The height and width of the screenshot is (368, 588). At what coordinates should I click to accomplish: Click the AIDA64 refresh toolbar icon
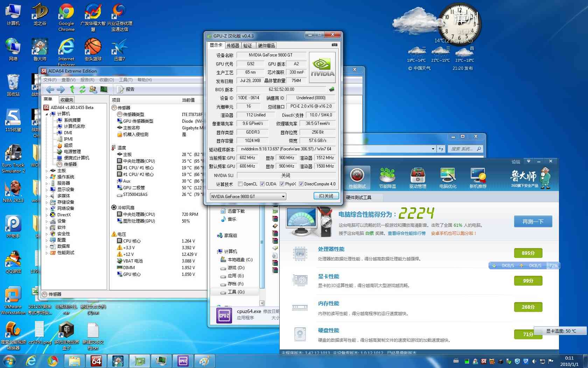(x=82, y=89)
